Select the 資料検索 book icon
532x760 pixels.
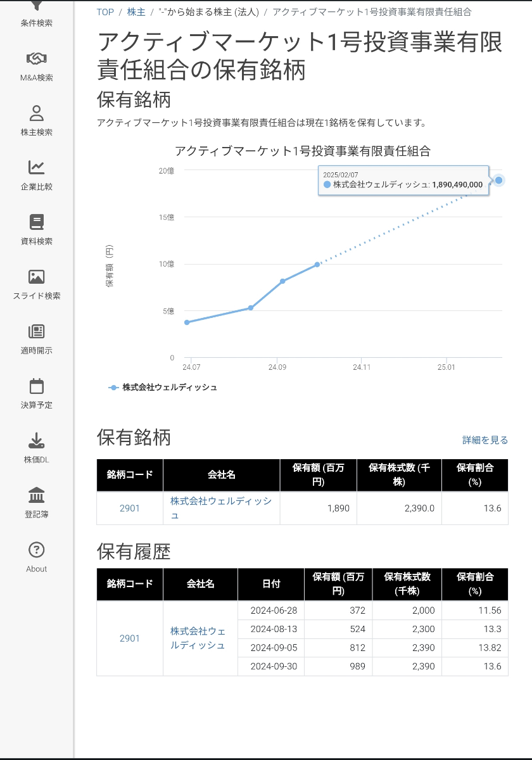tap(36, 222)
